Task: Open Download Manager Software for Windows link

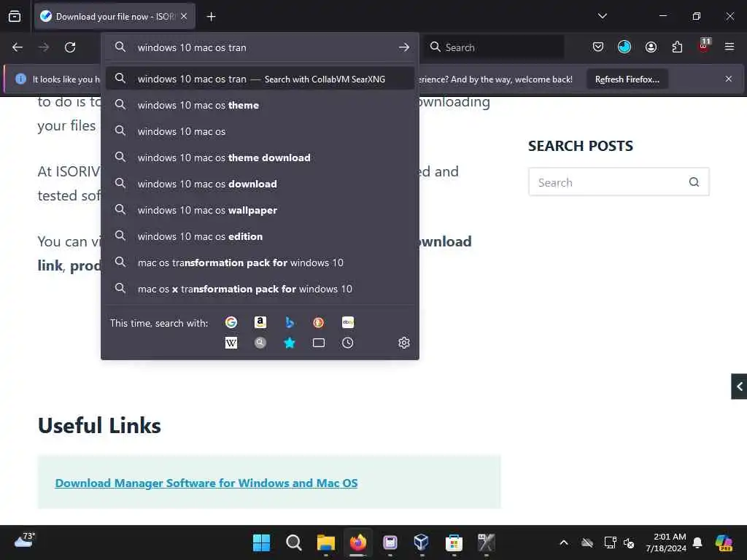Action: [206, 483]
